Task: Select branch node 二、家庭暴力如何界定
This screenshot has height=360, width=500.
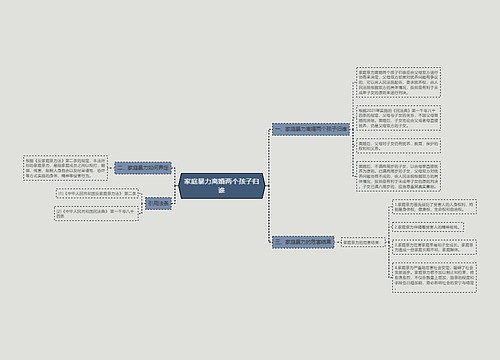Action: coord(143,168)
